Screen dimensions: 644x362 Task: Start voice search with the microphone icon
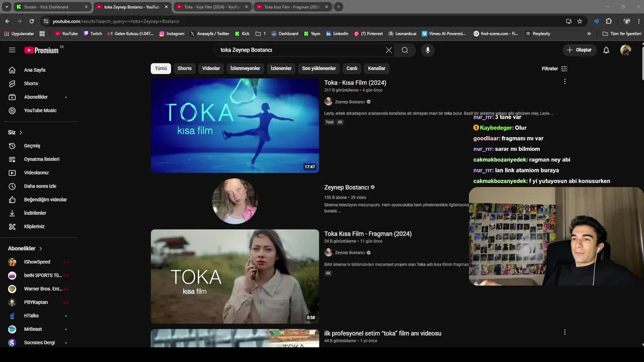click(428, 50)
